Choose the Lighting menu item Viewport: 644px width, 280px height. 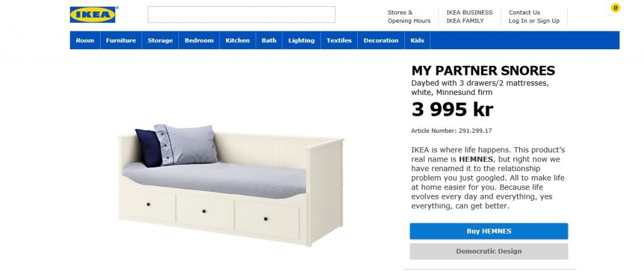tap(301, 40)
